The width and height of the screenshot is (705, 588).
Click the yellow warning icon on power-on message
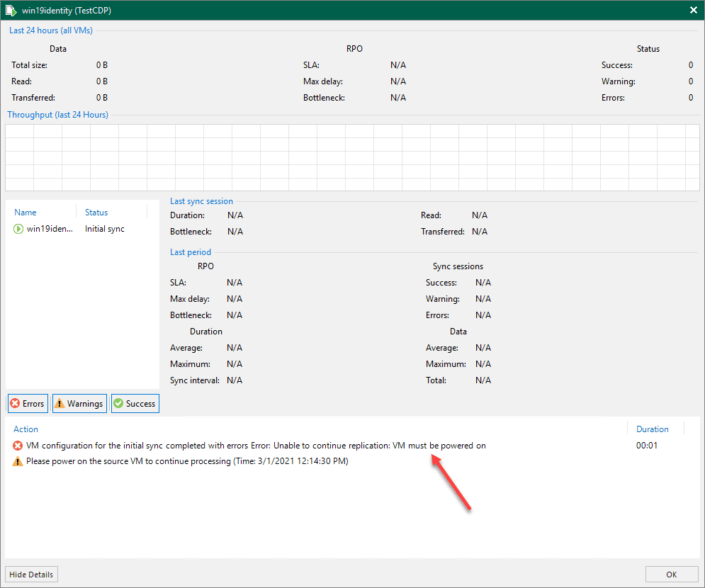click(18, 461)
